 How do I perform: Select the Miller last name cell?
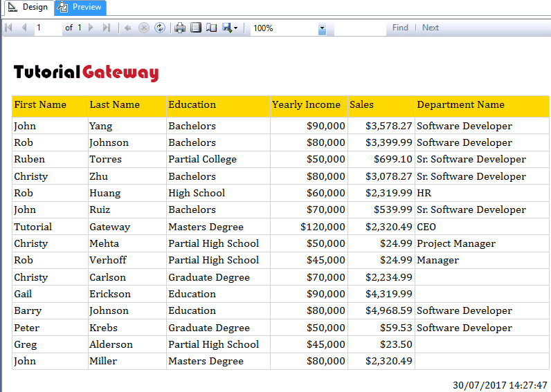point(127,361)
